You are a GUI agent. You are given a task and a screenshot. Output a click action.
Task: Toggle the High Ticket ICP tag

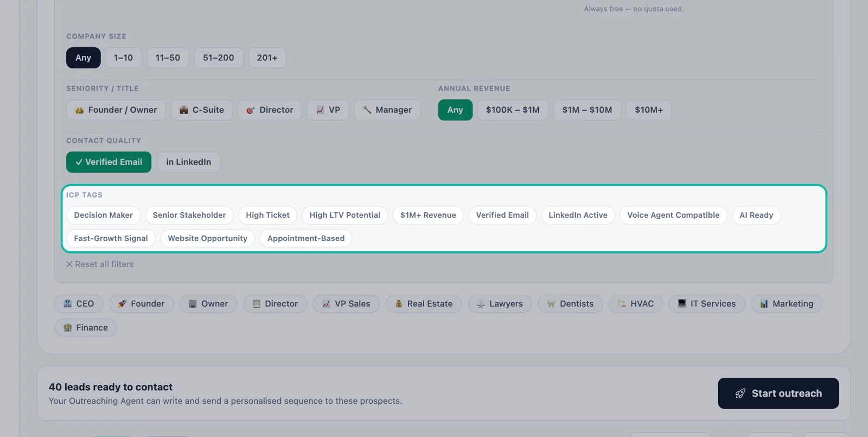click(267, 215)
